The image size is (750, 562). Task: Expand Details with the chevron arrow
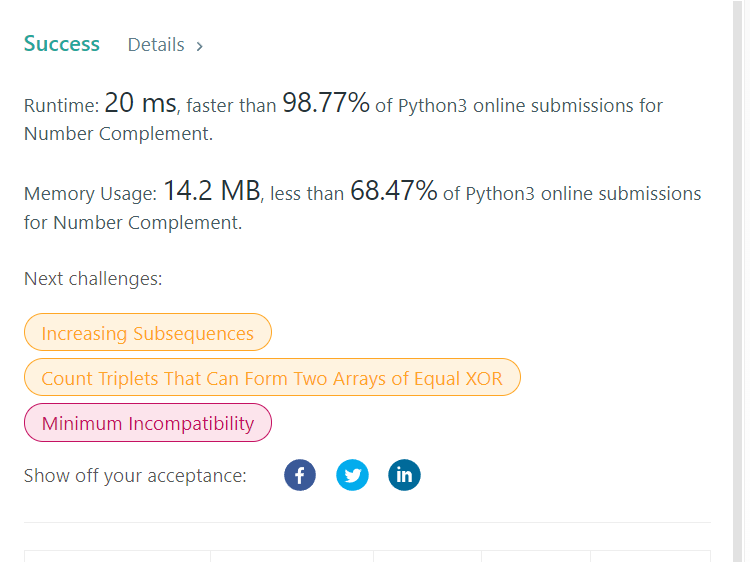(200, 46)
